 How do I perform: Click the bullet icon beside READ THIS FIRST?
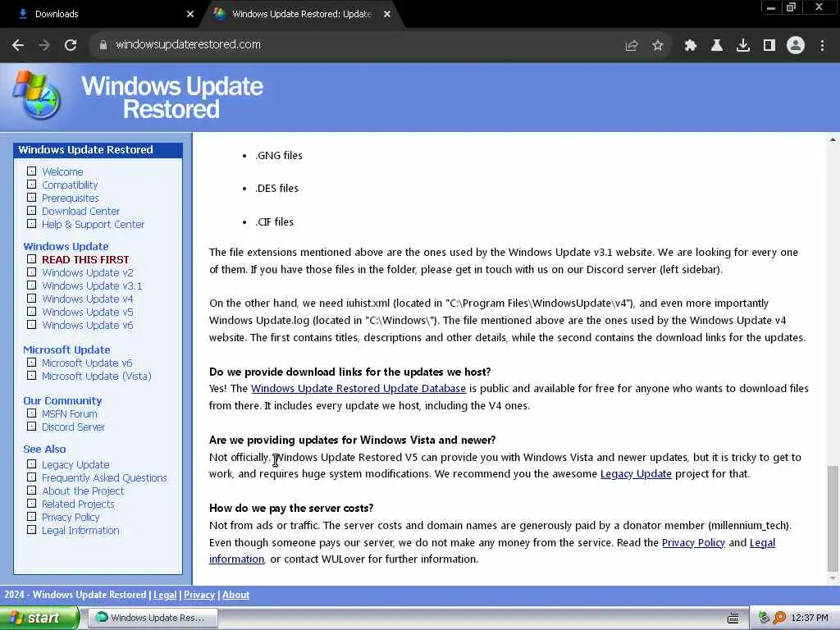tap(32, 259)
